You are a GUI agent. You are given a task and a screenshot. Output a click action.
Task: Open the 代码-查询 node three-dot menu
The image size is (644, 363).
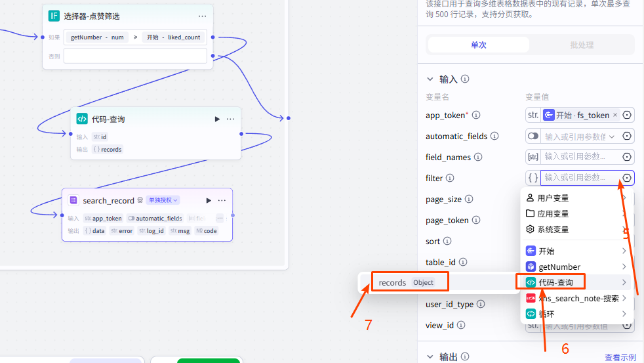tap(230, 119)
